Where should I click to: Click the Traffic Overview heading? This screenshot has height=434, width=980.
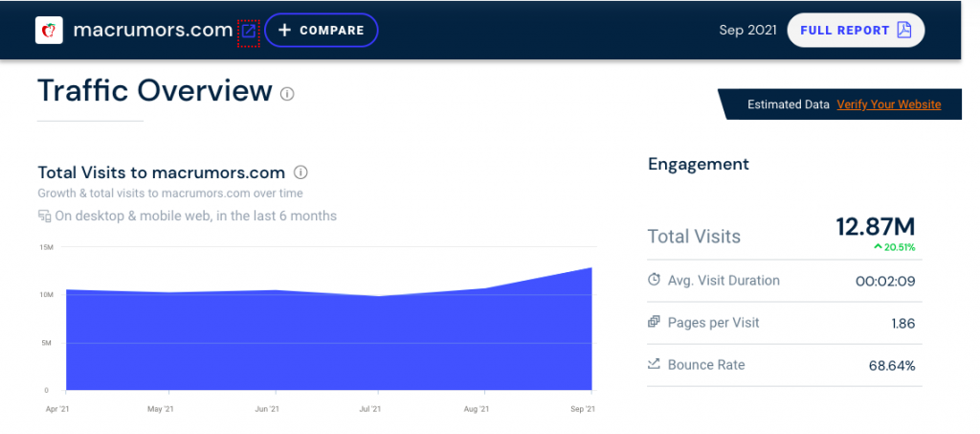coord(155,91)
